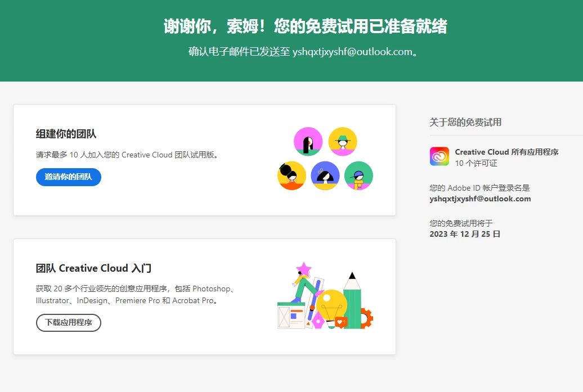
Task: Click the blue avatar with long black hair
Action: click(325, 175)
